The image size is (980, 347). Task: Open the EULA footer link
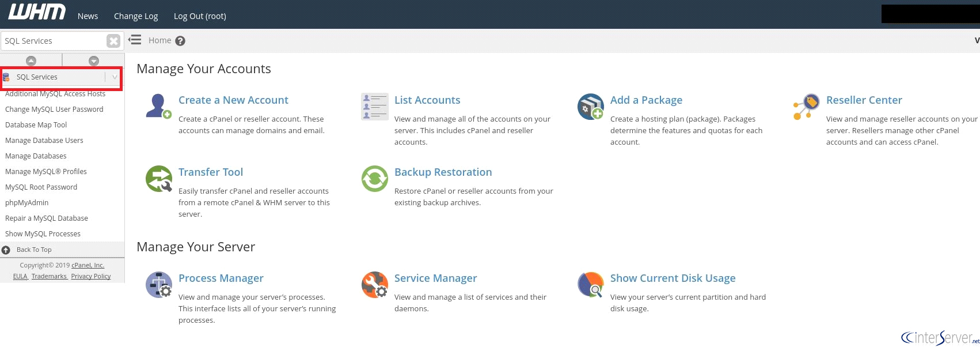[x=20, y=277]
